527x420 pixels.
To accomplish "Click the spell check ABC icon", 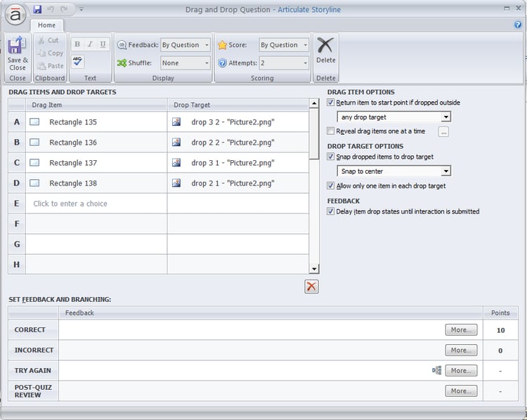I will click(77, 62).
